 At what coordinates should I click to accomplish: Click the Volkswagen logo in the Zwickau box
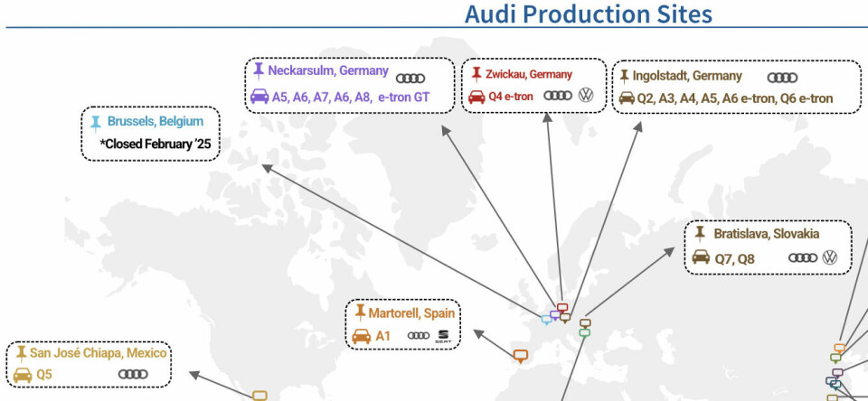pyautogui.click(x=586, y=96)
